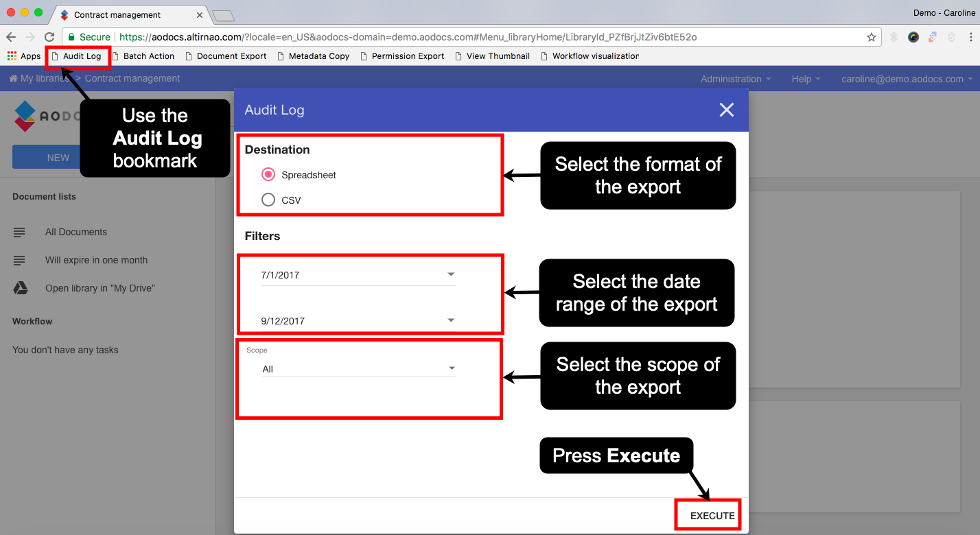
Task: Open a new browser tab
Action: point(224,15)
